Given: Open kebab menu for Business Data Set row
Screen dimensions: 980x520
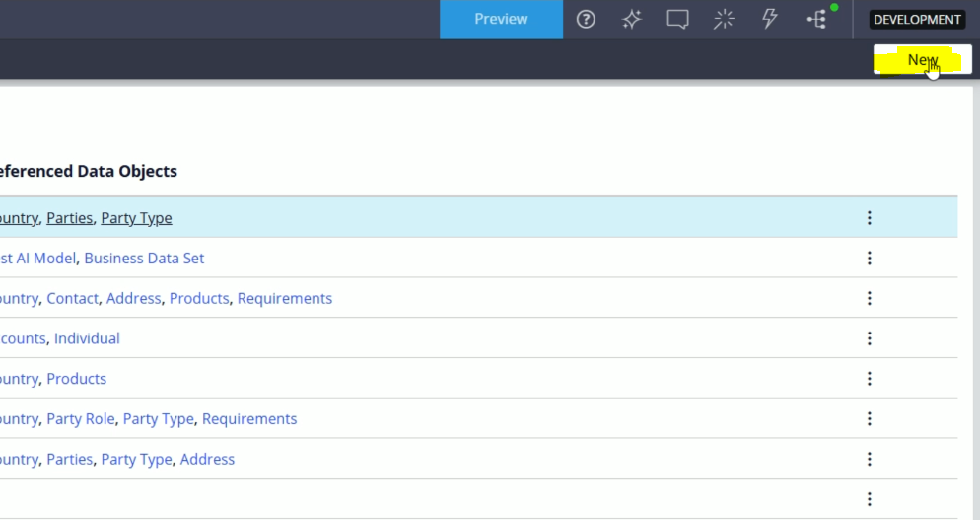Looking at the screenshot, I should [x=869, y=259].
